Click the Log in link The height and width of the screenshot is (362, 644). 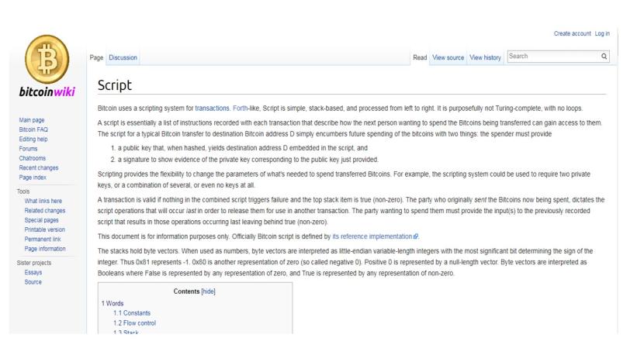tap(602, 33)
